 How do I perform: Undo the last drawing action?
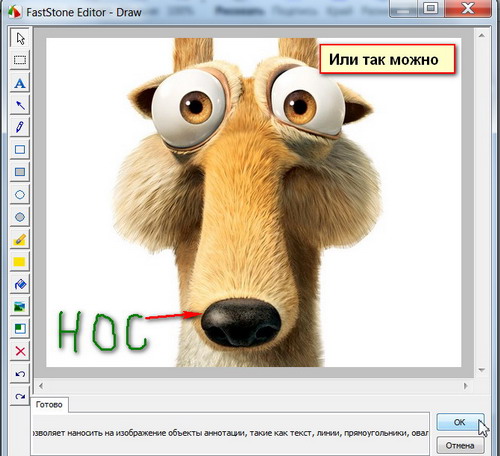(20, 374)
